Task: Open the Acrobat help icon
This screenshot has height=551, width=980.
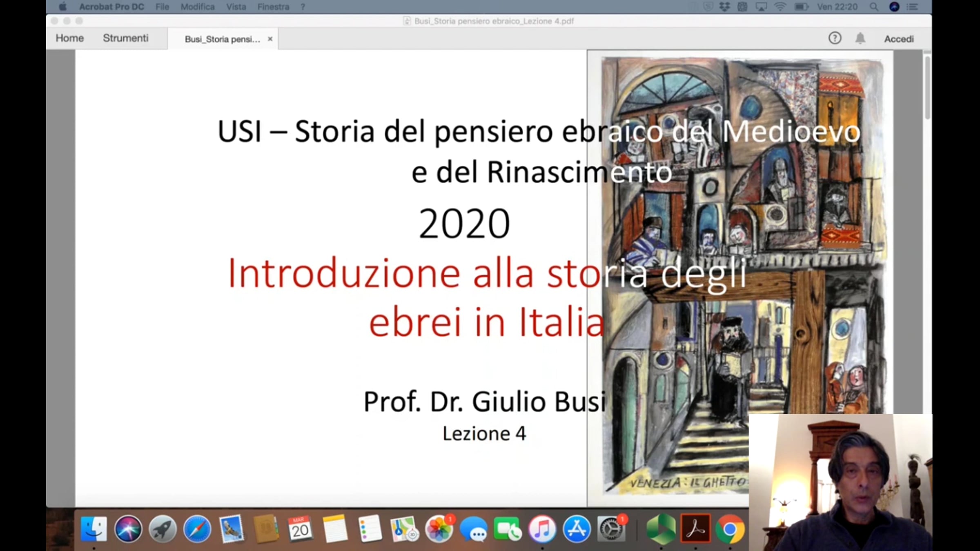Action: tap(835, 38)
